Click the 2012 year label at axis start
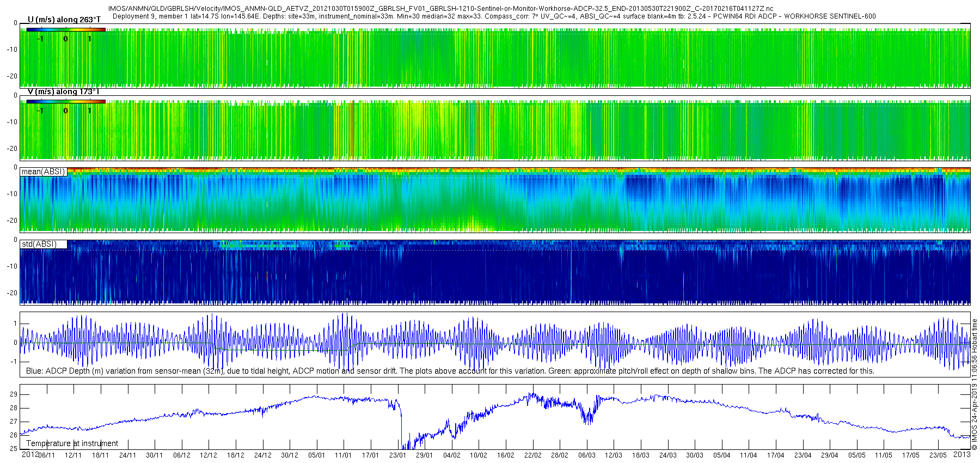 pos(29,454)
